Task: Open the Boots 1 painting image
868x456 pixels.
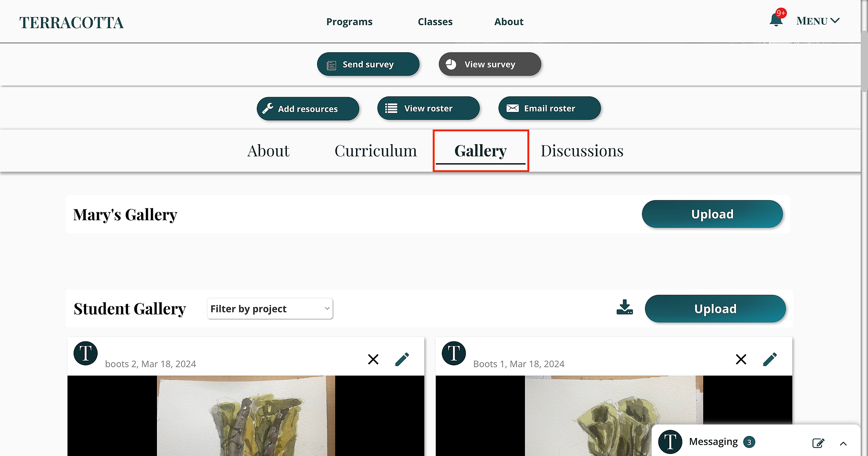Action: (x=614, y=416)
